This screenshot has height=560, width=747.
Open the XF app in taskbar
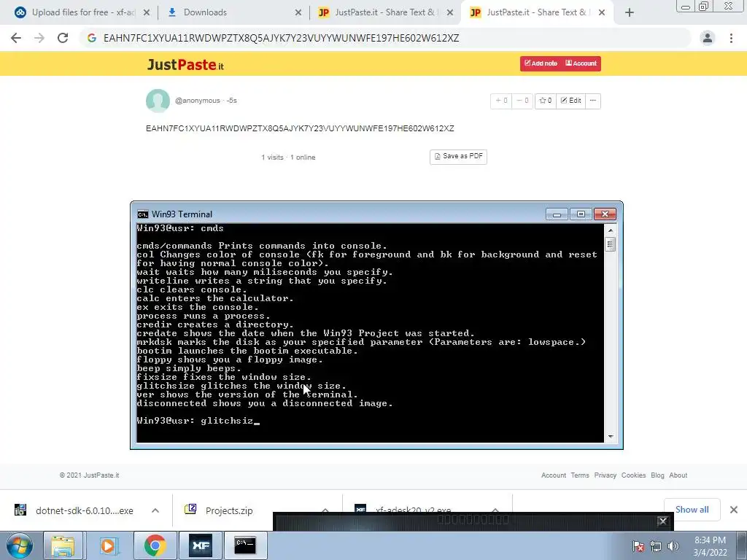tap(201, 545)
